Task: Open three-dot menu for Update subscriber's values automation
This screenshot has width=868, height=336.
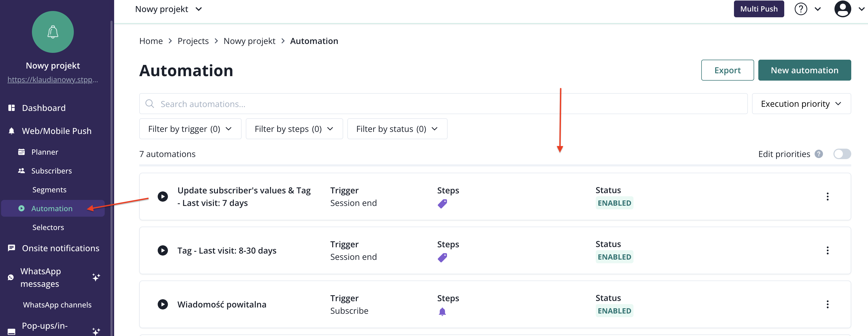Action: pos(827,197)
